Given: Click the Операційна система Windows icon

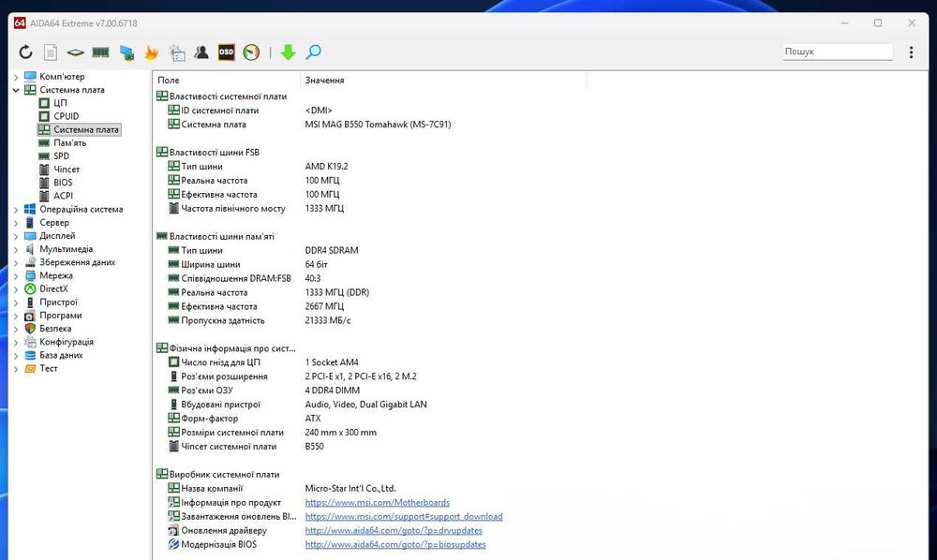Looking at the screenshot, I should (30, 209).
